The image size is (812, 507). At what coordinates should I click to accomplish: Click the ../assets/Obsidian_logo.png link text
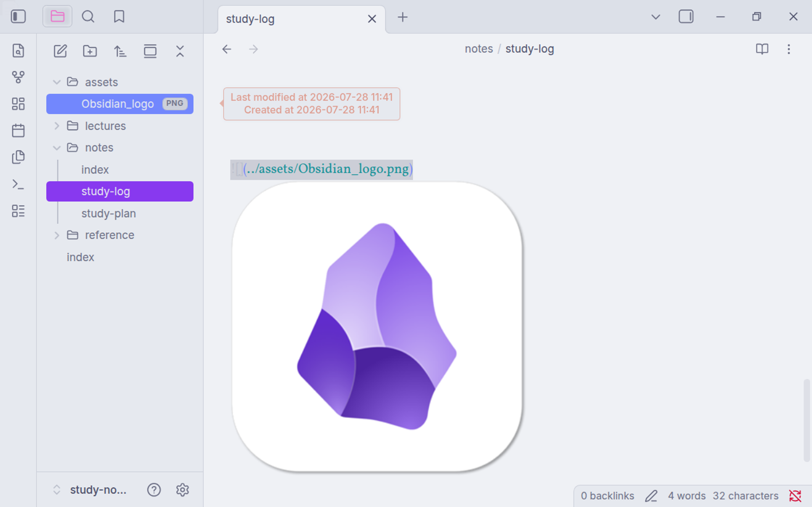tap(328, 169)
